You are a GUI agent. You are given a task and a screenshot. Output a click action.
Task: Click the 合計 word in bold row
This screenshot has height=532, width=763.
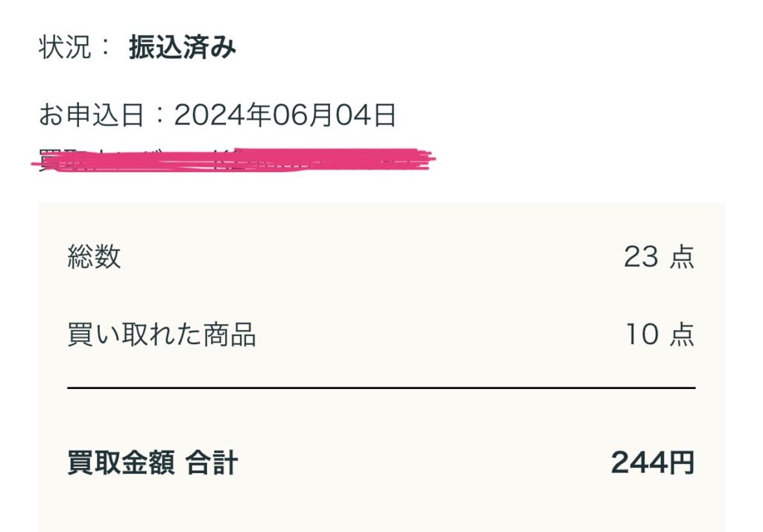point(212,463)
